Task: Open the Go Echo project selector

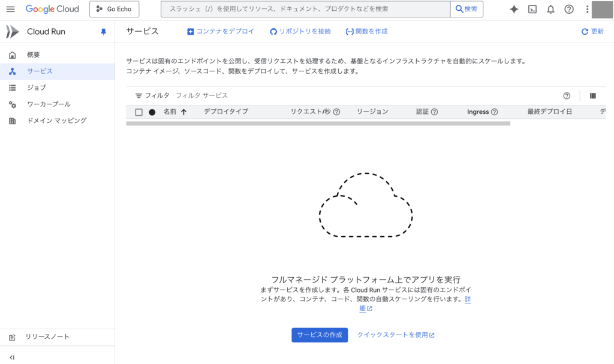Action: pos(114,9)
